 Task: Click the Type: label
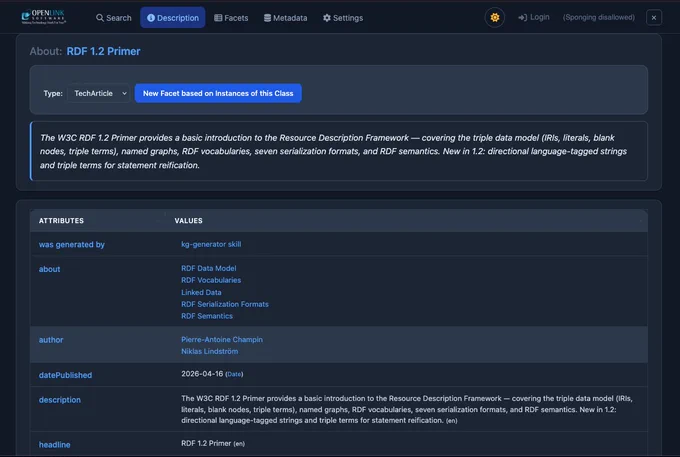point(53,93)
